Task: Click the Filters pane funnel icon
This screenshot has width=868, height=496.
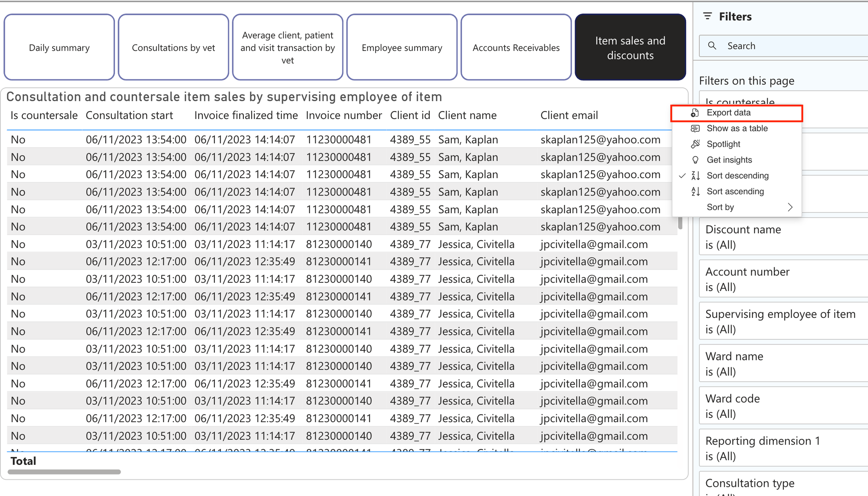Action: [707, 17]
